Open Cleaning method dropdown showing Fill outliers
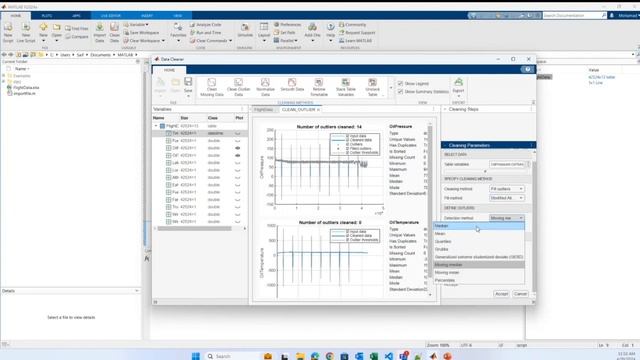This screenshot has height=360, width=640. [x=507, y=189]
